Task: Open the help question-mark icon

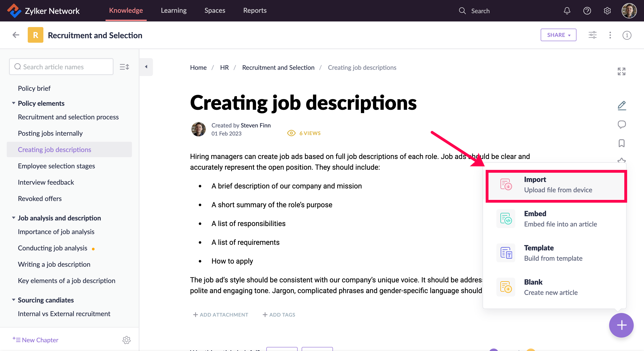Action: pos(587,11)
